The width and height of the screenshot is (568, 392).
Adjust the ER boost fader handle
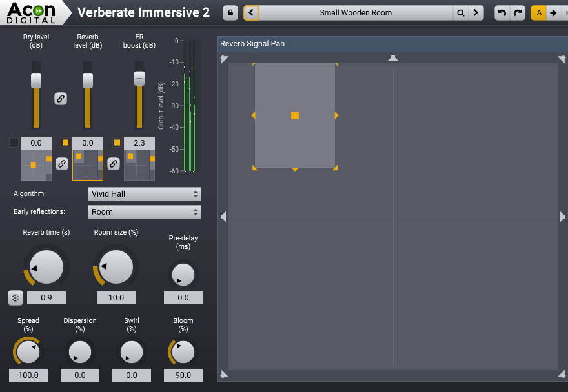(x=139, y=79)
